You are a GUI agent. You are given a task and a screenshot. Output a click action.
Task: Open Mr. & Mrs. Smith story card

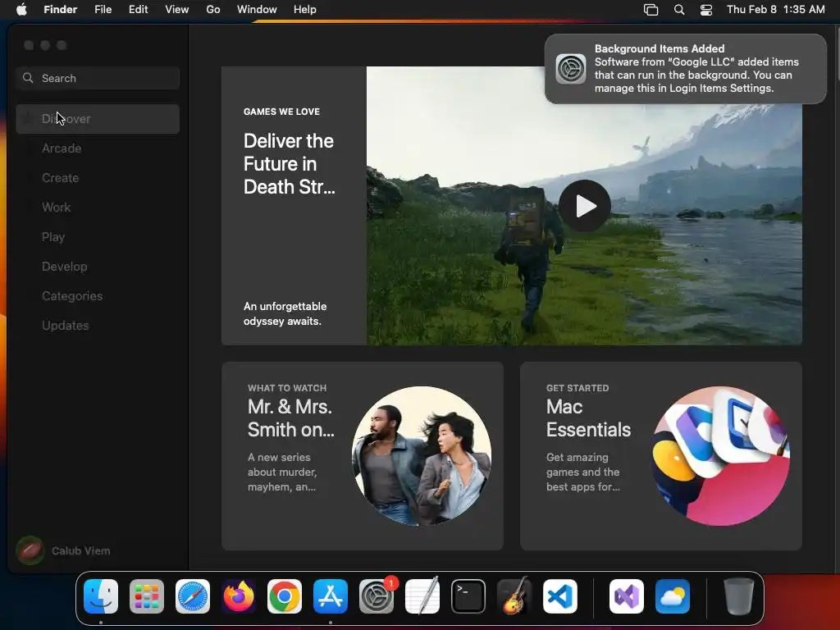pyautogui.click(x=362, y=456)
